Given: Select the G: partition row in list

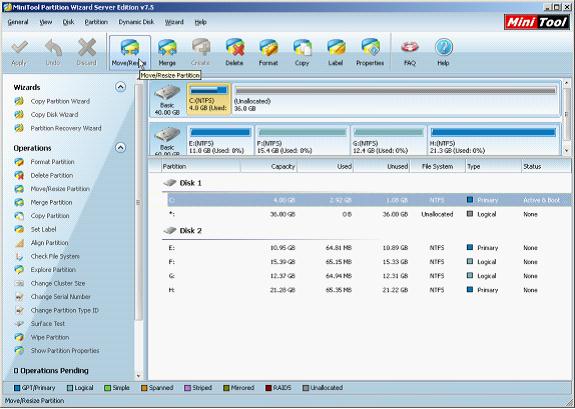Looking at the screenshot, I should coord(369,276).
